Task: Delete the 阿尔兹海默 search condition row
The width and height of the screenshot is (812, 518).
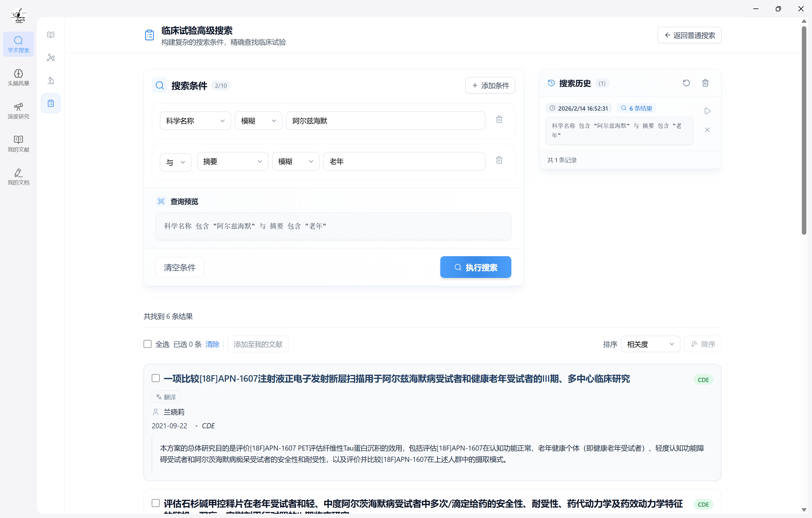Action: (x=499, y=119)
